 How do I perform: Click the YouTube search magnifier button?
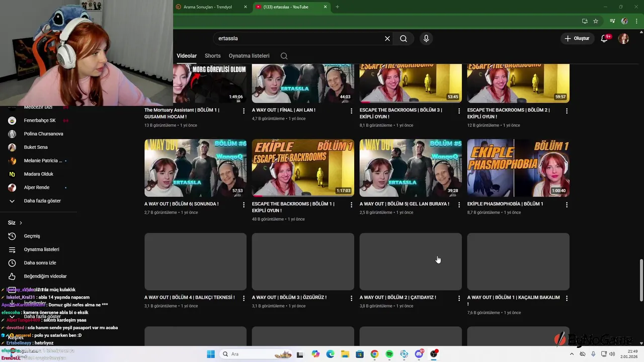coord(404,38)
